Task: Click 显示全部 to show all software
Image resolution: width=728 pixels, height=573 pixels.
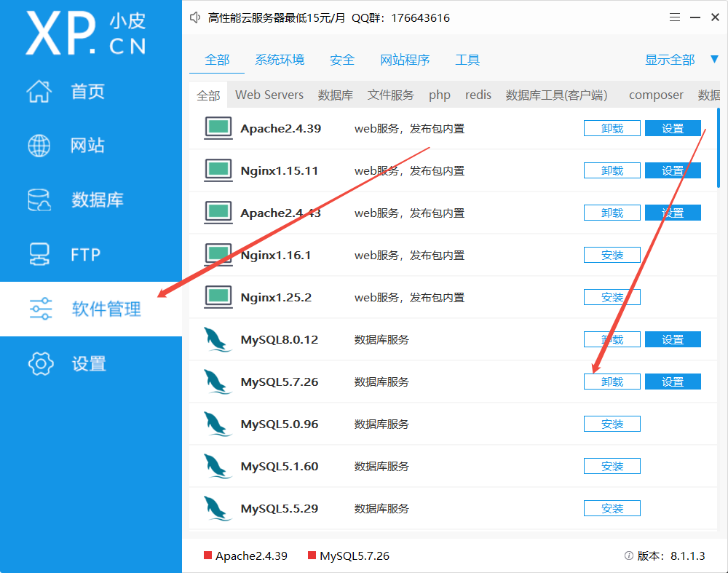Action: coord(670,60)
